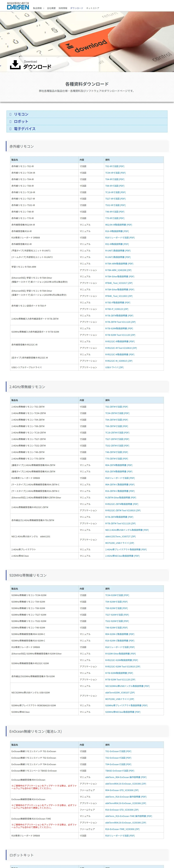Open the 製品情報 dropdown menu

tap(39, 8)
